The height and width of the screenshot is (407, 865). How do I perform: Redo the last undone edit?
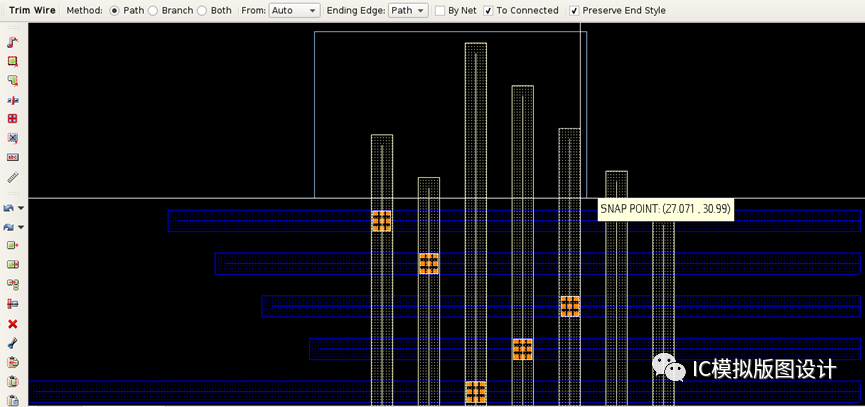(9, 227)
